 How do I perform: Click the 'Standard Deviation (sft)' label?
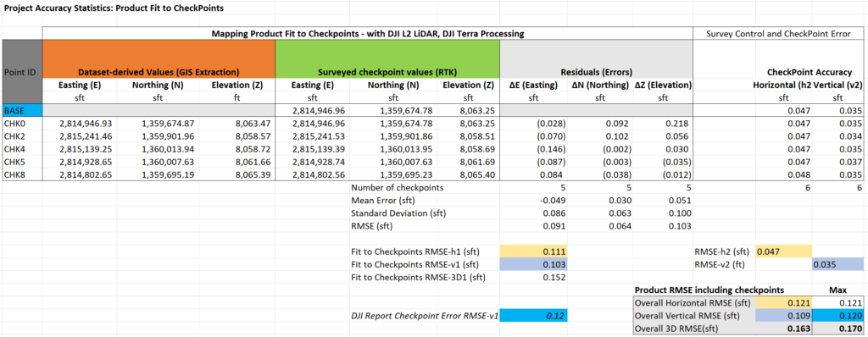(398, 213)
